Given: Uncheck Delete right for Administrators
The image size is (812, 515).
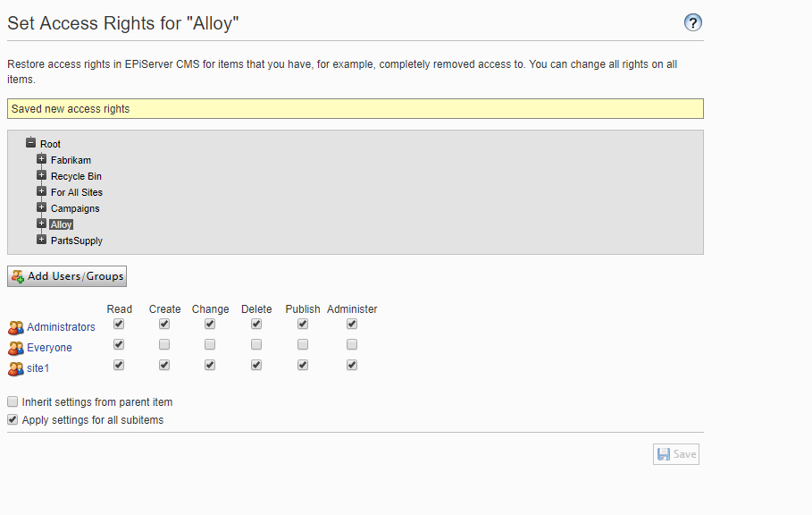Looking at the screenshot, I should click(x=256, y=324).
